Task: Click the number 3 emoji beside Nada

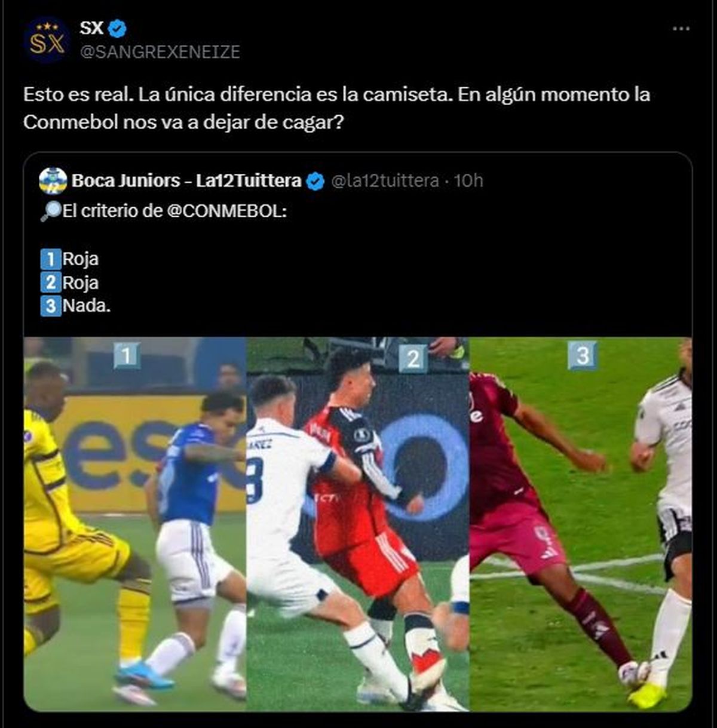Action: [x=51, y=306]
